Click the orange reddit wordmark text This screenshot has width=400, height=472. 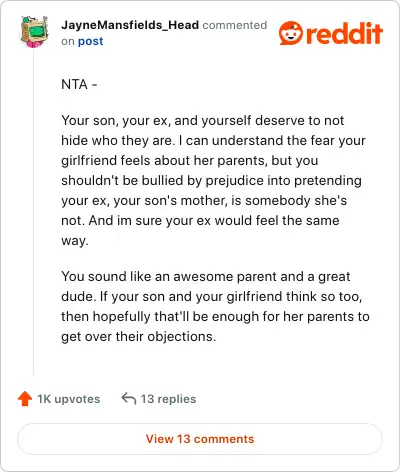coord(344,33)
